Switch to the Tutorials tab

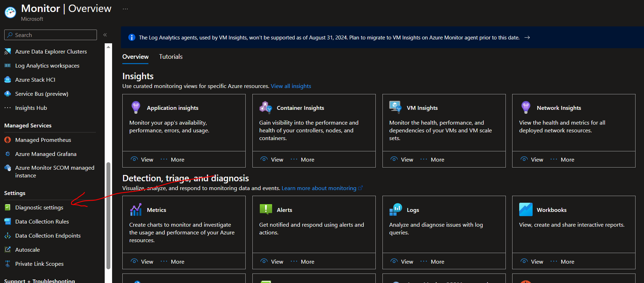coord(171,57)
